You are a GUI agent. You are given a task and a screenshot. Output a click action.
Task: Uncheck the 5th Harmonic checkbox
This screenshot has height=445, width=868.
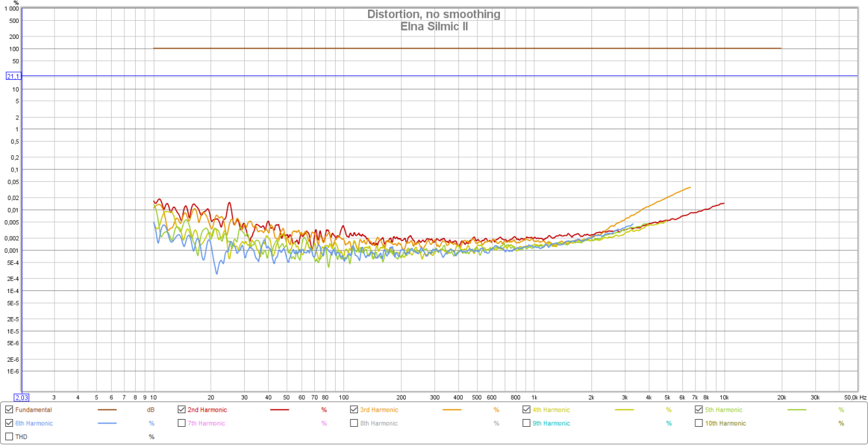click(x=699, y=410)
